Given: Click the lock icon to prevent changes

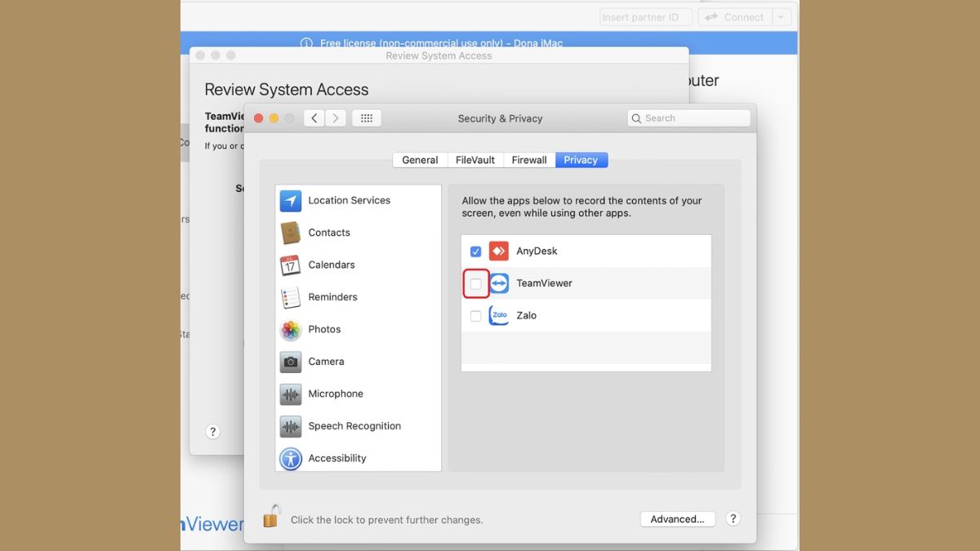Looking at the screenshot, I should click(272, 516).
